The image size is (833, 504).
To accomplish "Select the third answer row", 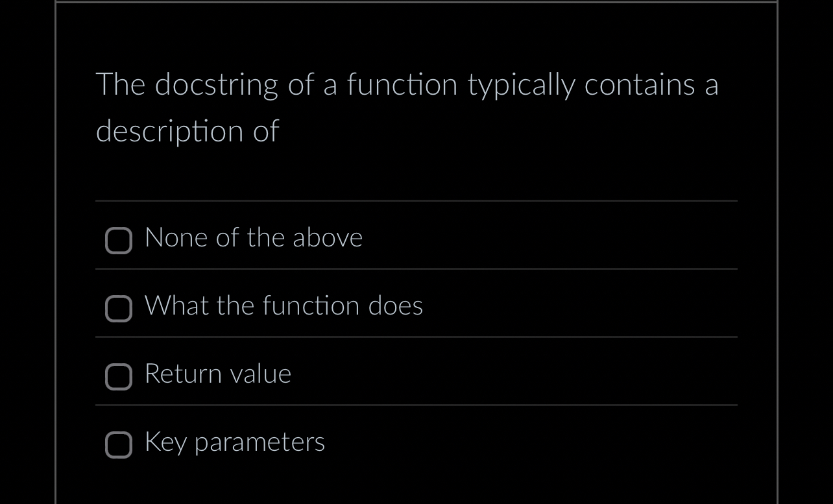I will pyautogui.click(x=416, y=374).
